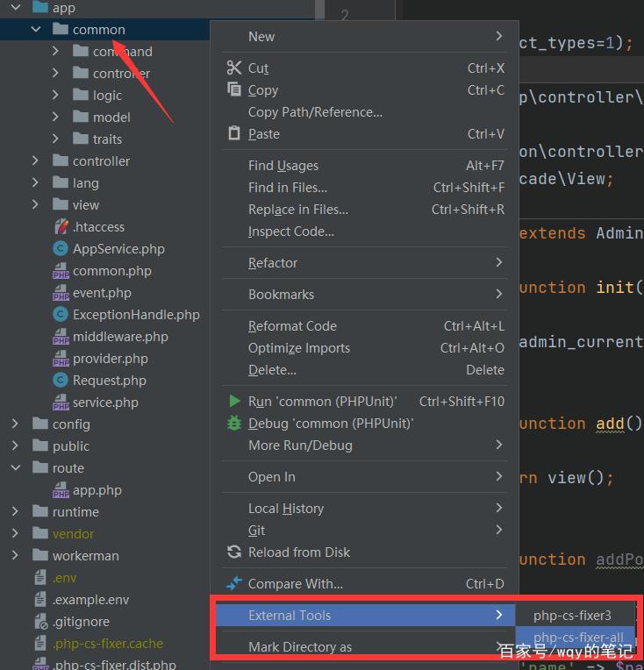Viewport: 644px width, 670px height.
Task: Select Find in Files
Action: coord(364,187)
